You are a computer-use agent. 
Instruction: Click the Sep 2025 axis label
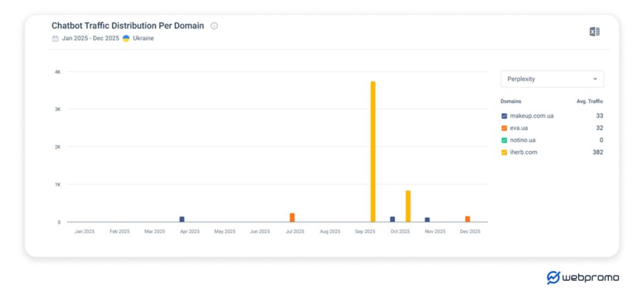pos(365,231)
